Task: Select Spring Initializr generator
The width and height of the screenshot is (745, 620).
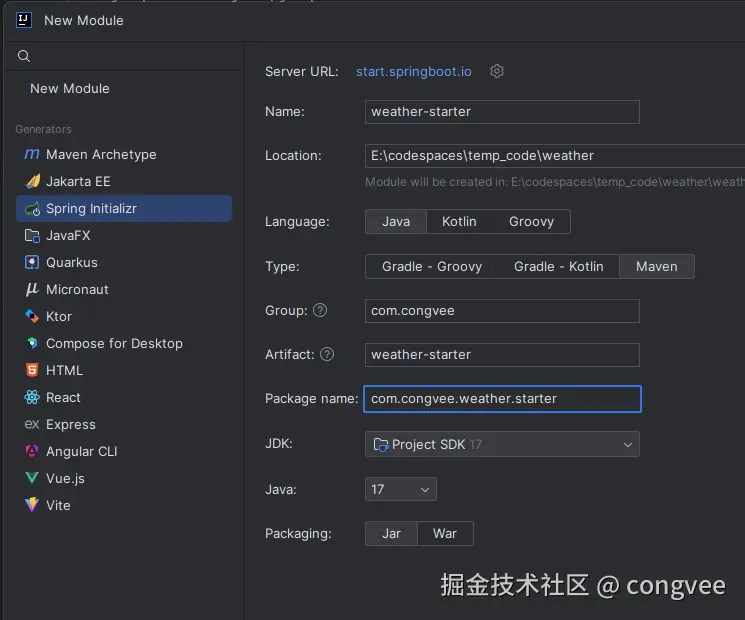Action: pos(124,209)
